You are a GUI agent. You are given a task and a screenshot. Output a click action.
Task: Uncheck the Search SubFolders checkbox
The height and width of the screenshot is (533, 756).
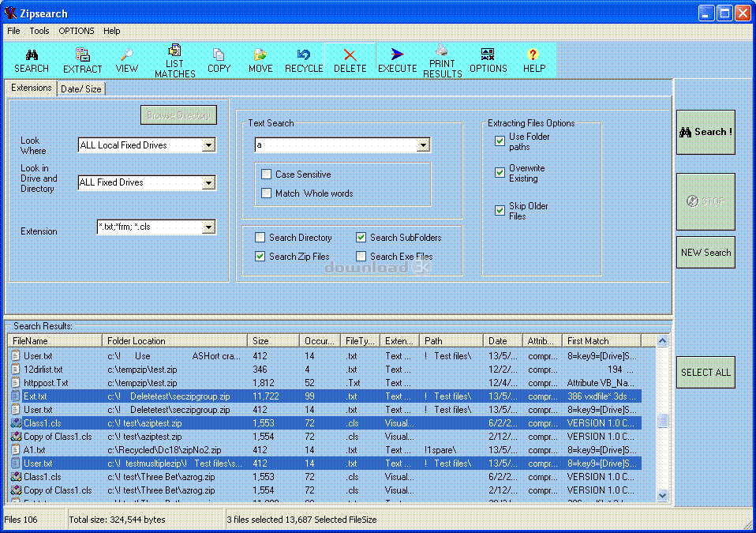(x=361, y=238)
